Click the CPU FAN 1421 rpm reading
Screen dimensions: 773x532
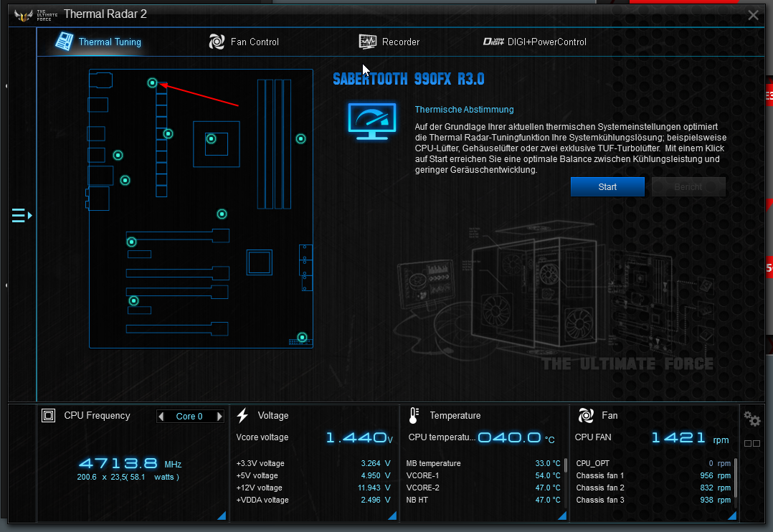point(690,438)
